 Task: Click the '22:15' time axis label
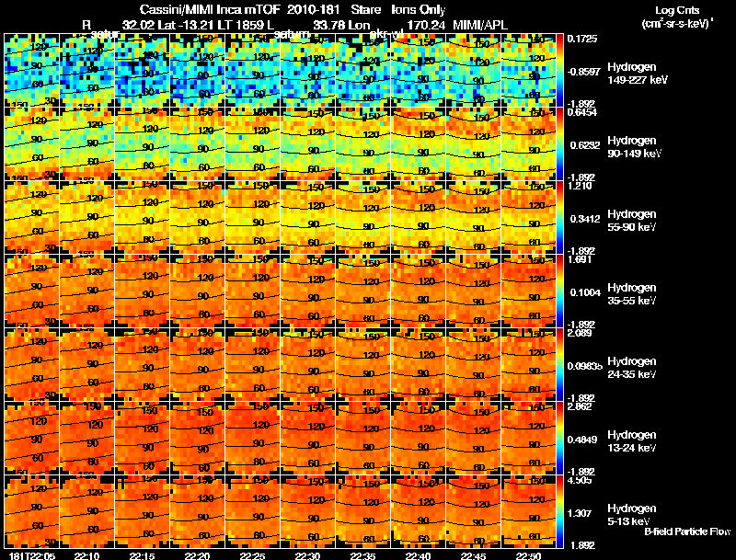pos(142,555)
